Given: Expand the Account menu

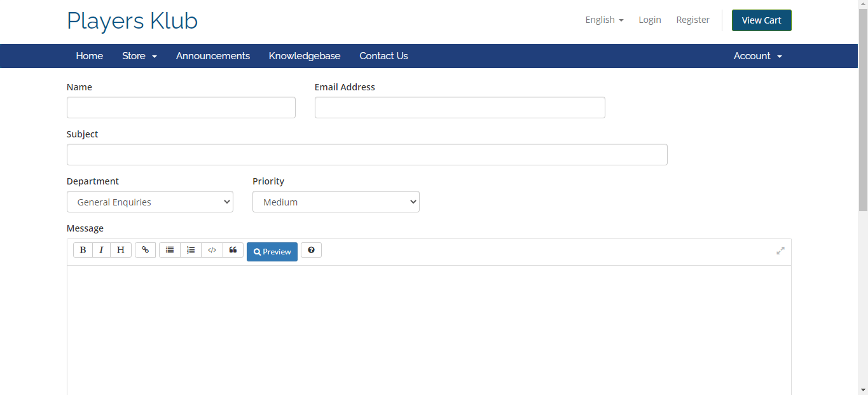Looking at the screenshot, I should [x=757, y=56].
